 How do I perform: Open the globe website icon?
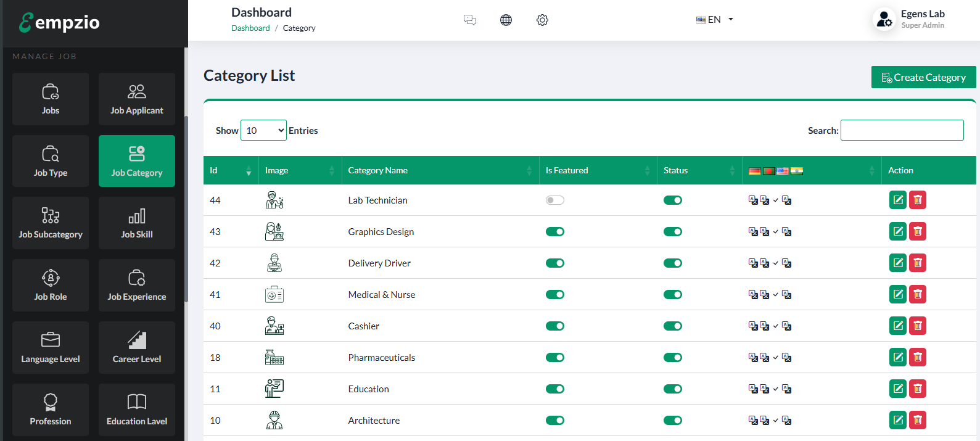click(x=506, y=20)
